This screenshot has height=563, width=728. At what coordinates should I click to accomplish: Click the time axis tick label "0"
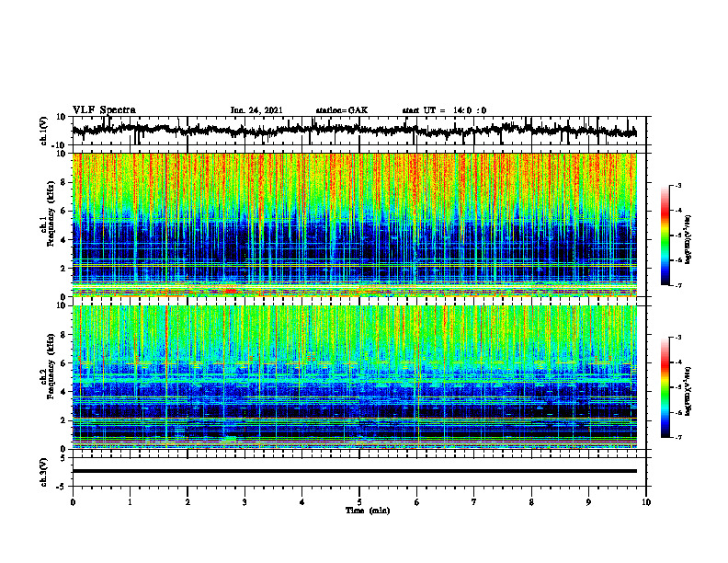pyautogui.click(x=73, y=502)
